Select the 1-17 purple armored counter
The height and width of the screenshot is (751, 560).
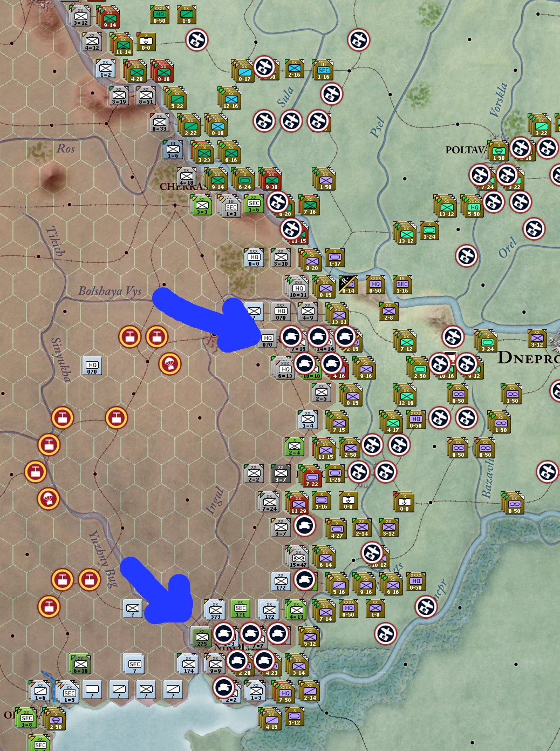click(x=334, y=258)
